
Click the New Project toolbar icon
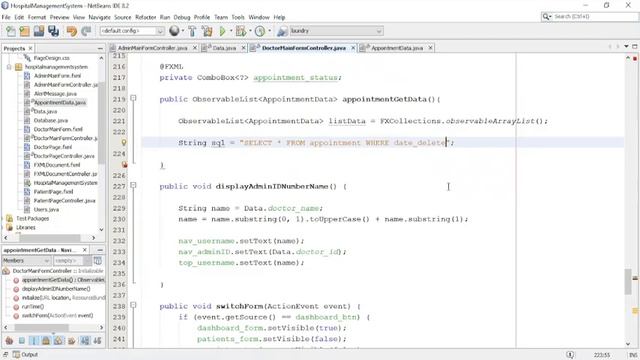pyautogui.click(x=24, y=31)
